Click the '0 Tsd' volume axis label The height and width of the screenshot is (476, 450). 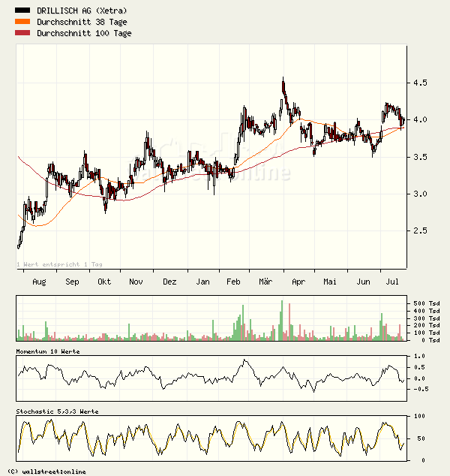(430, 340)
